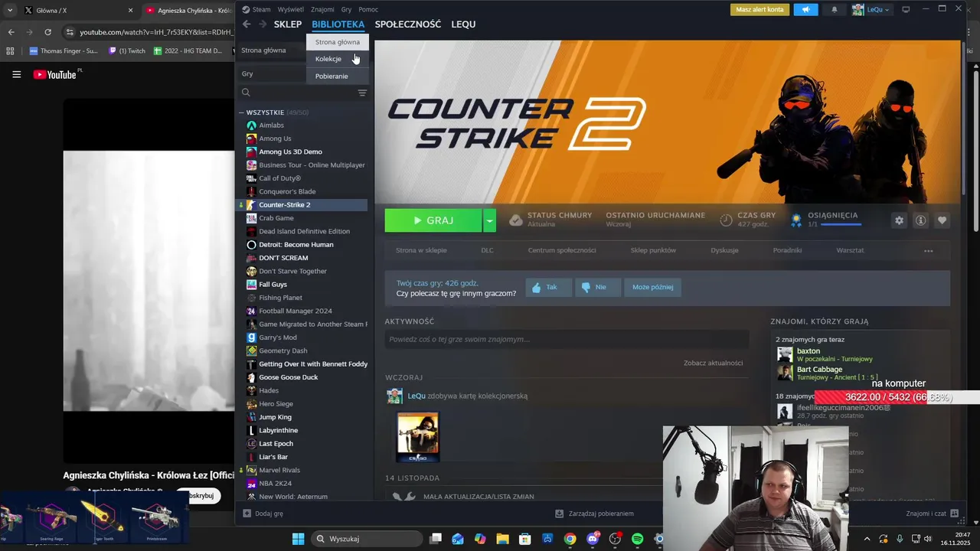
Task: Click the NBA 2K24 game icon
Action: tap(251, 484)
